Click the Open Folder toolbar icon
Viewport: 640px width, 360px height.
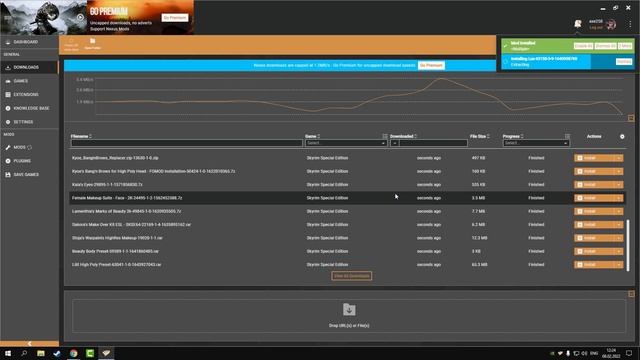93,44
